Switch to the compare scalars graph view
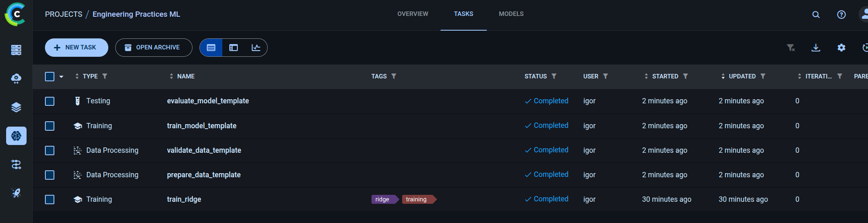868x223 pixels. coord(256,48)
